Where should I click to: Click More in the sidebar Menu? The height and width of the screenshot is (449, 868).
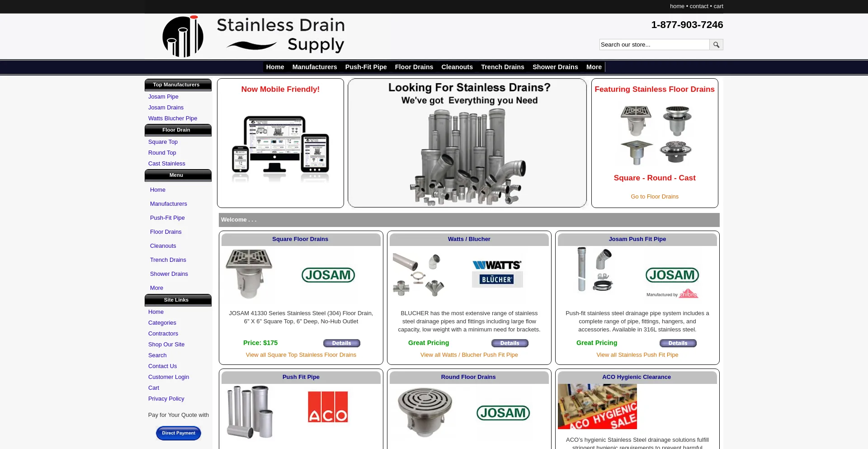point(157,288)
